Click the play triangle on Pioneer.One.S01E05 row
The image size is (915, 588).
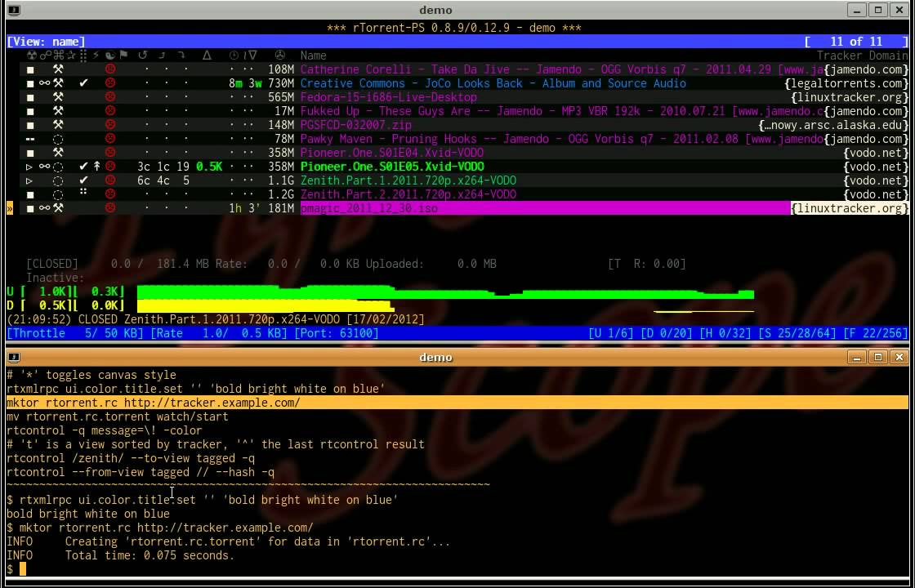(x=29, y=167)
